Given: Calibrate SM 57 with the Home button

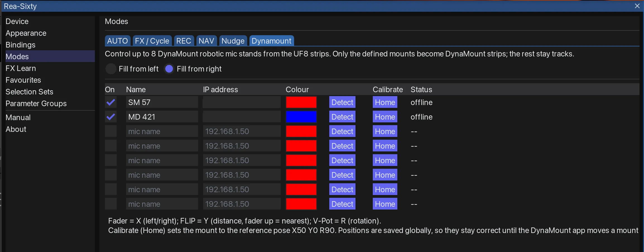Looking at the screenshot, I should point(385,102).
